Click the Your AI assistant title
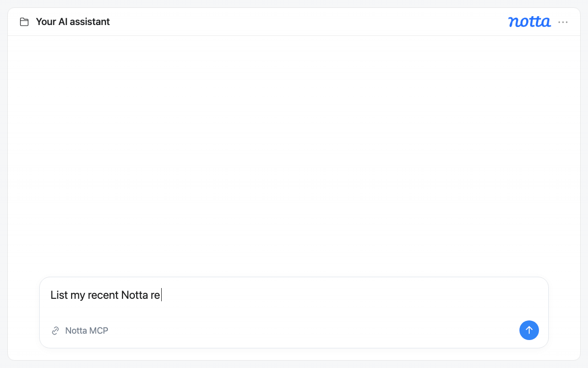The width and height of the screenshot is (588, 368). (x=73, y=22)
